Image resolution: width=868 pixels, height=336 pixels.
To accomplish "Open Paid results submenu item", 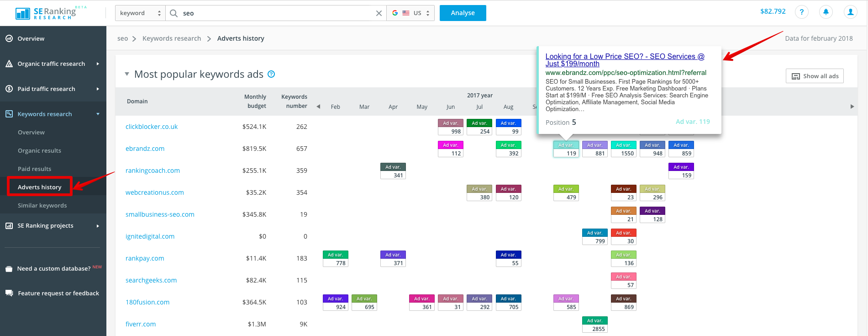I will [x=34, y=169].
